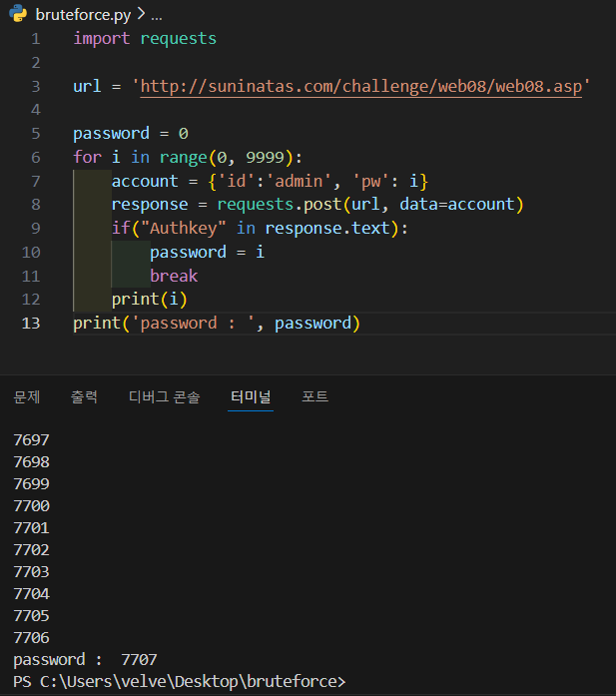The height and width of the screenshot is (696, 616).
Task: Switch to the 출력 panel tab
Action: point(84,396)
